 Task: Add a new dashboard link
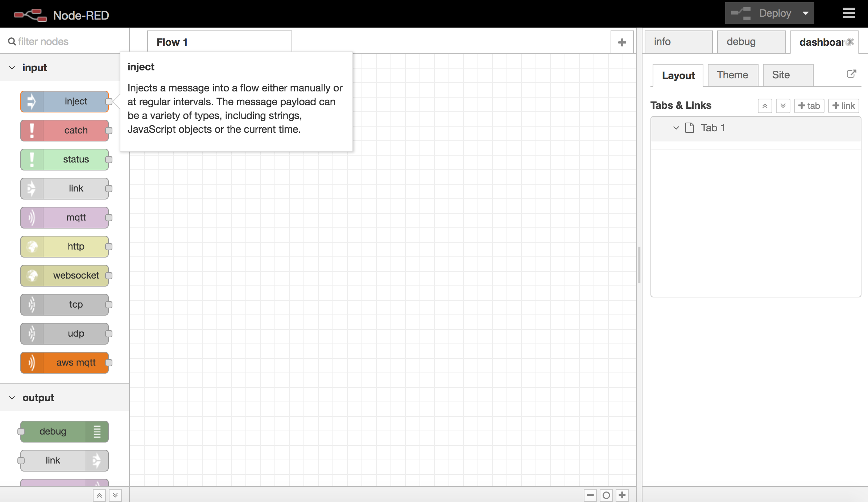[x=844, y=106]
